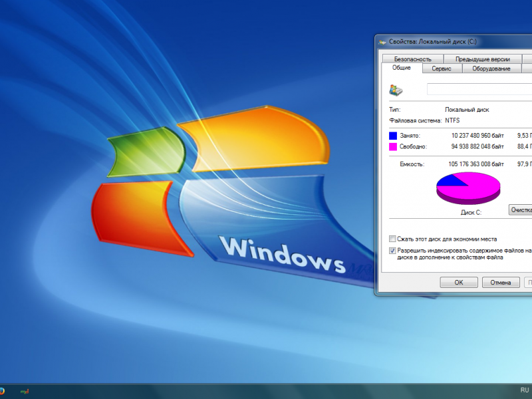Click the drive icon beside the name field
The image size is (532, 399).
click(x=396, y=90)
